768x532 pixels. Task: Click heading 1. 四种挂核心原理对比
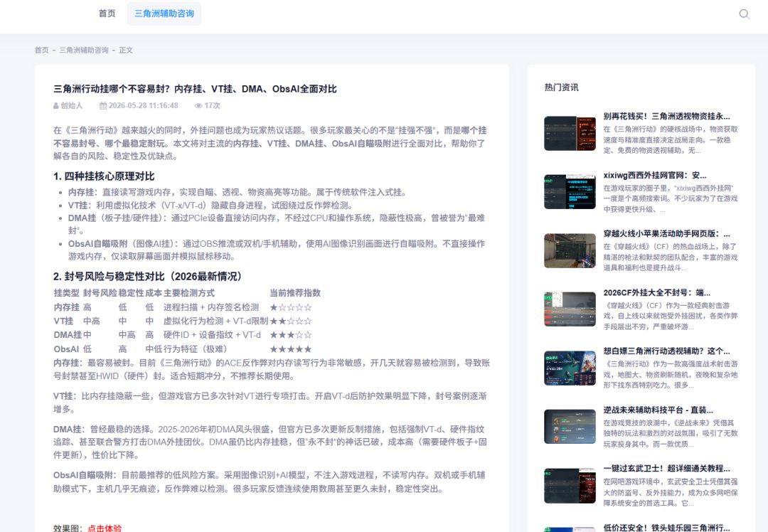104,176
